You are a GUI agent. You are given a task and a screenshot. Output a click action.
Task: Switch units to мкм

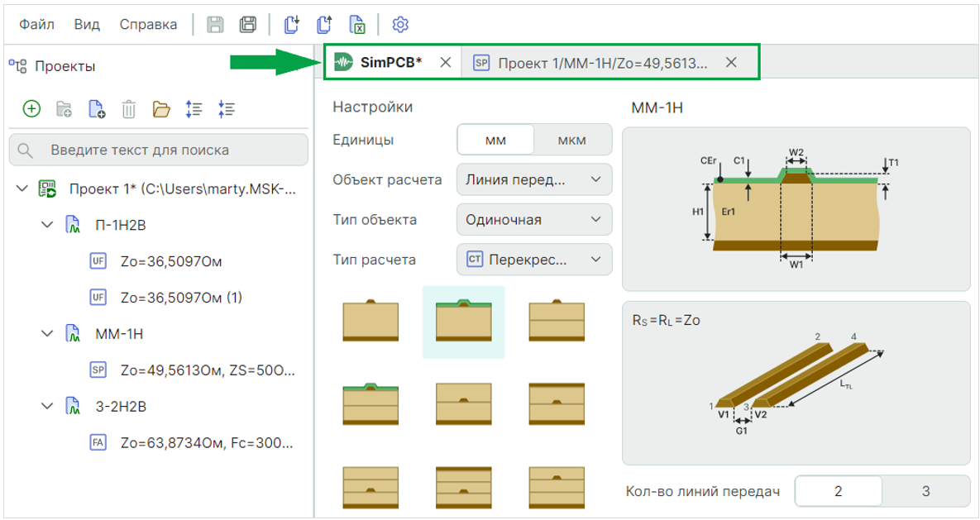571,140
